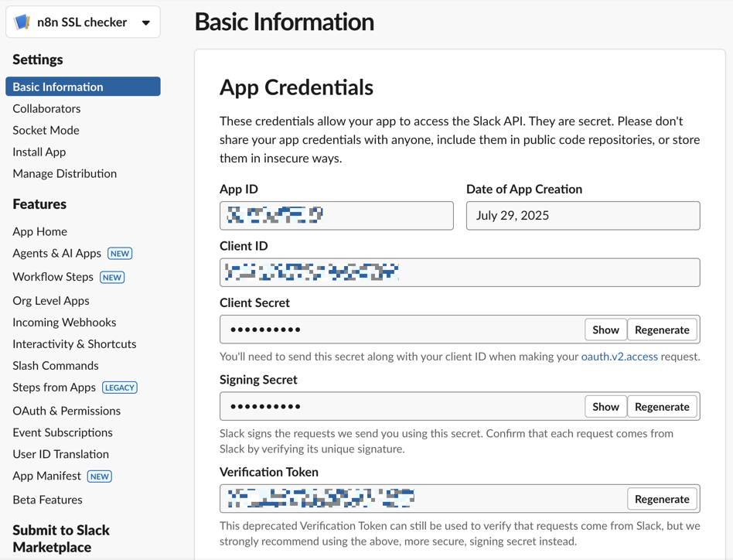
Task: Click the Settings section heading
Action: point(37,60)
